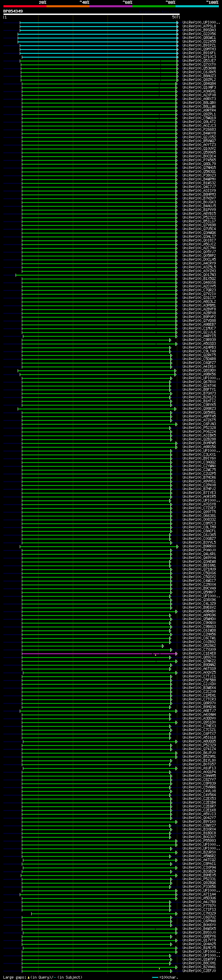This screenshot has height=980, width=222.
Task: Click the red ~20% identity legend segment
Action: pyautogui.click(x=25, y=6)
